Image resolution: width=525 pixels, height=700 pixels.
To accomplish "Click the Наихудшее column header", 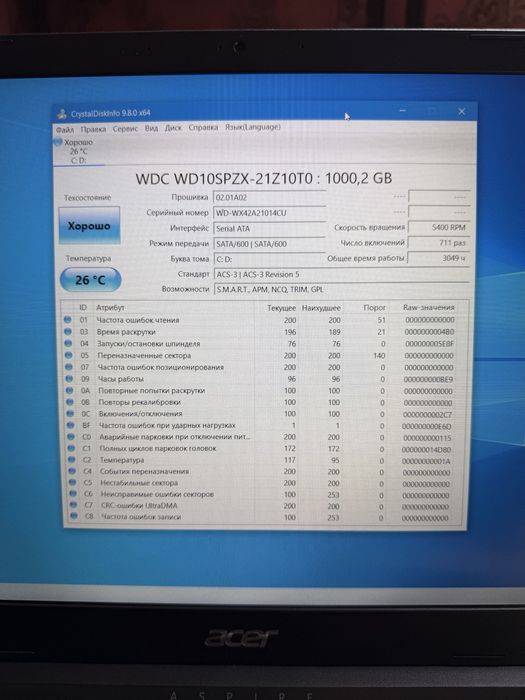I will [321, 308].
